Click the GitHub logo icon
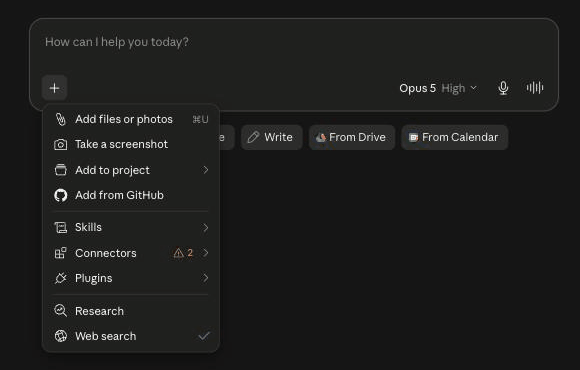This screenshot has width=580, height=370. (61, 195)
